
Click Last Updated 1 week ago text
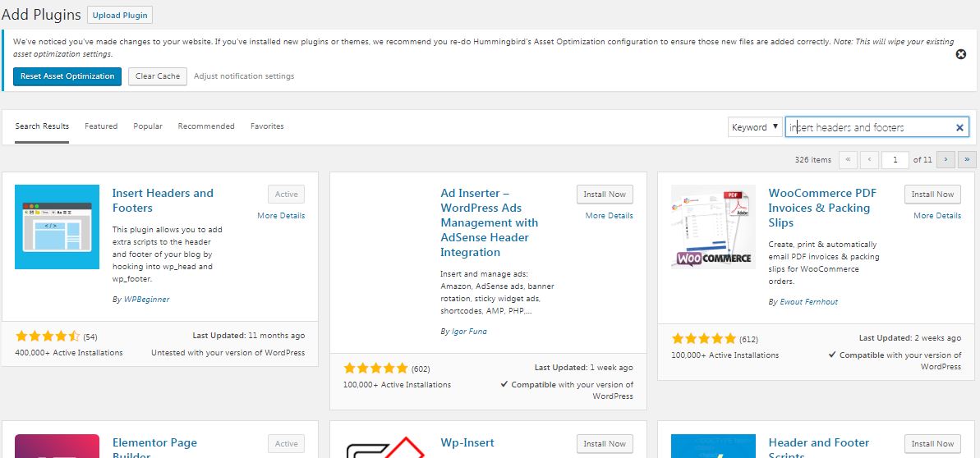coord(584,368)
